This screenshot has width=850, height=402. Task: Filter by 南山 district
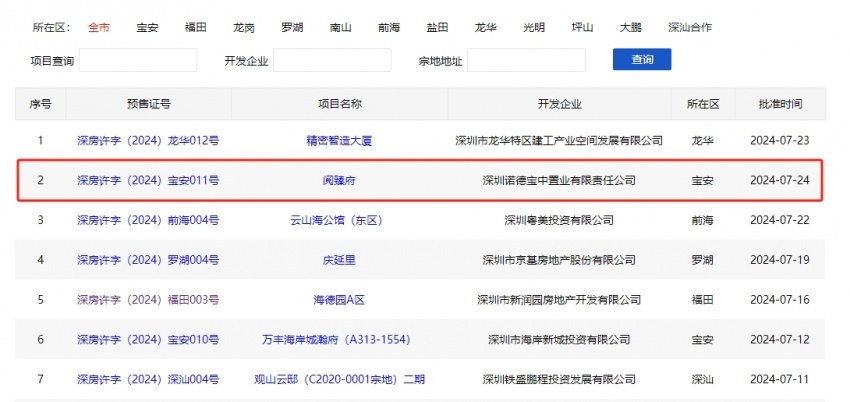(340, 27)
